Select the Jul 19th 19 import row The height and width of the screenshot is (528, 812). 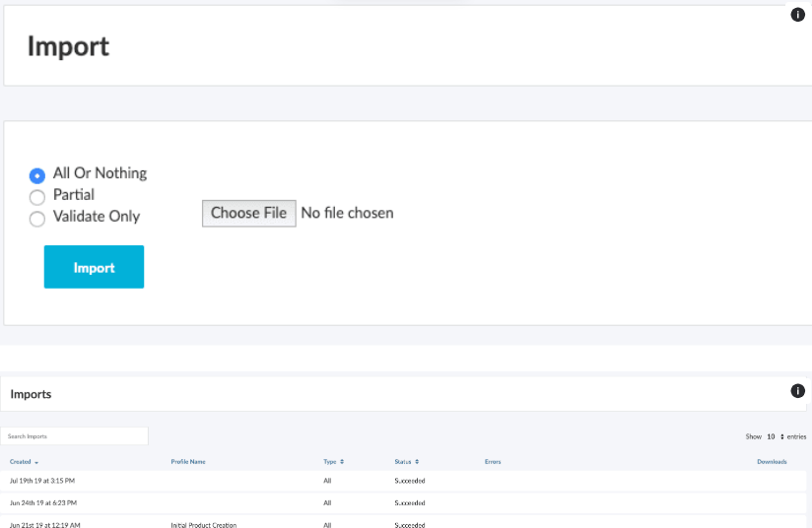point(42,481)
